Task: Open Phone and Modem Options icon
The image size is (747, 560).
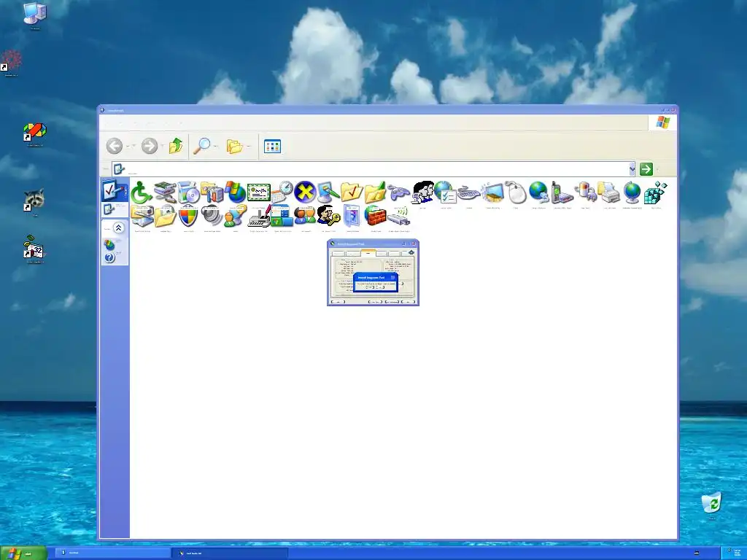Action: point(562,192)
